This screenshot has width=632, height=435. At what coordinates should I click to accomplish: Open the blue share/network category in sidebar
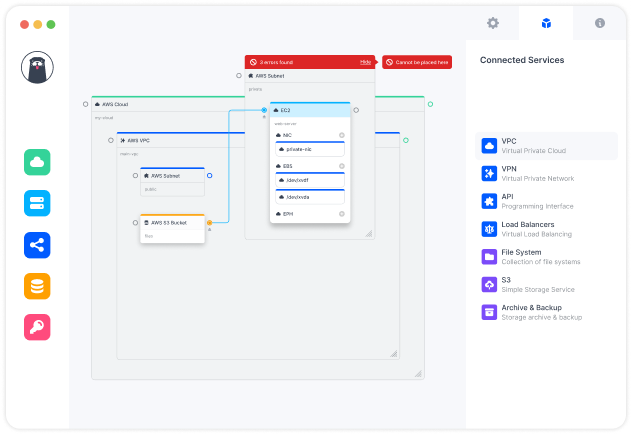(x=37, y=245)
